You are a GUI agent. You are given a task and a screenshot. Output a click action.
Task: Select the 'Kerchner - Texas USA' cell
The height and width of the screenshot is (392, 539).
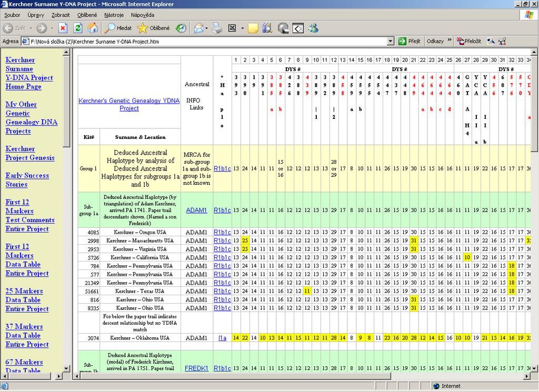[140, 291]
